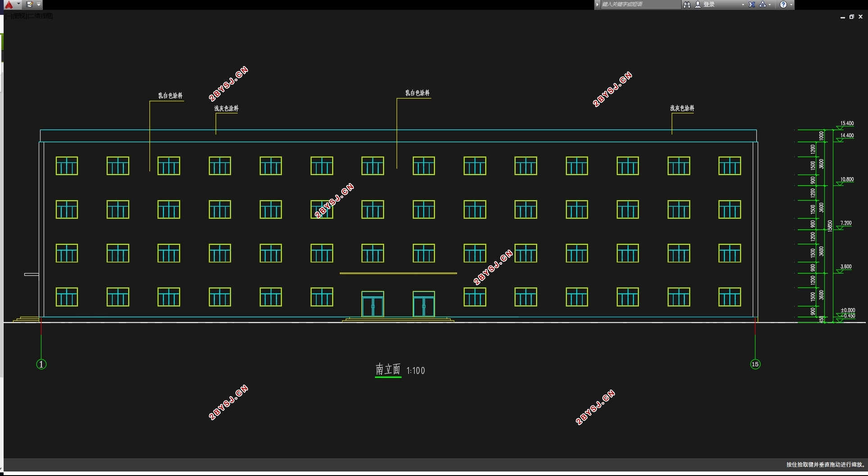Open the Autodesk Exchange Apps X icon

pyautogui.click(x=752, y=4)
